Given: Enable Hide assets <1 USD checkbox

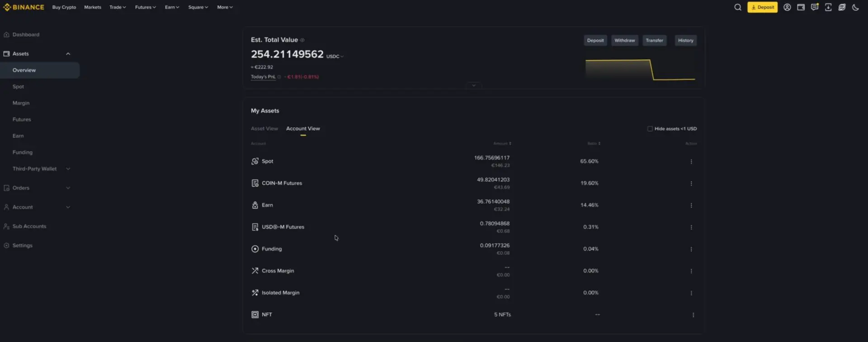Looking at the screenshot, I should coord(650,129).
